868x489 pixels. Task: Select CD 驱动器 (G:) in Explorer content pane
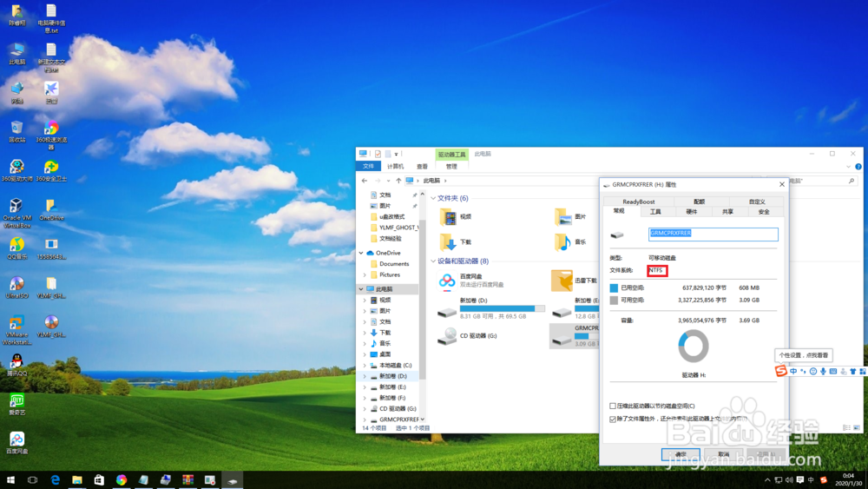click(x=468, y=335)
